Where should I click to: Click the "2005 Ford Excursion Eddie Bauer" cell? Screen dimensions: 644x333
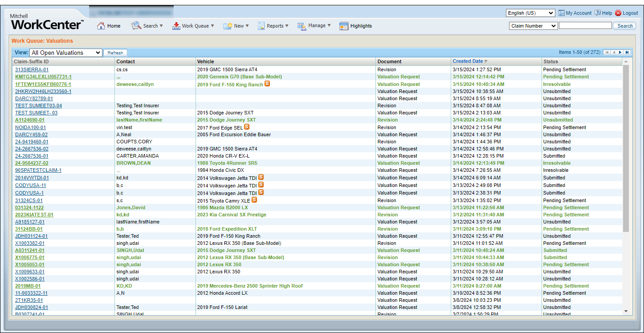tap(234, 134)
